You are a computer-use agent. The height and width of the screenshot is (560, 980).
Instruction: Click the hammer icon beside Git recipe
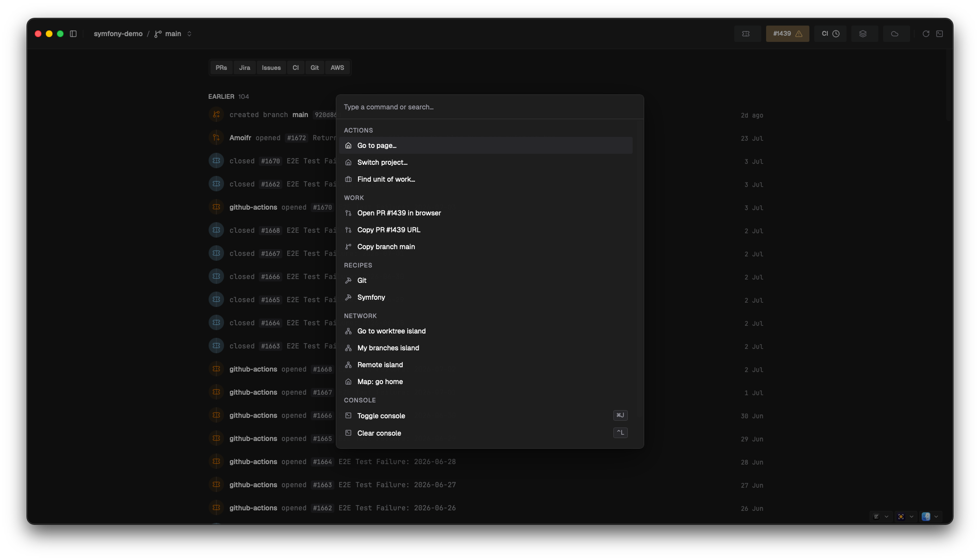[348, 280]
